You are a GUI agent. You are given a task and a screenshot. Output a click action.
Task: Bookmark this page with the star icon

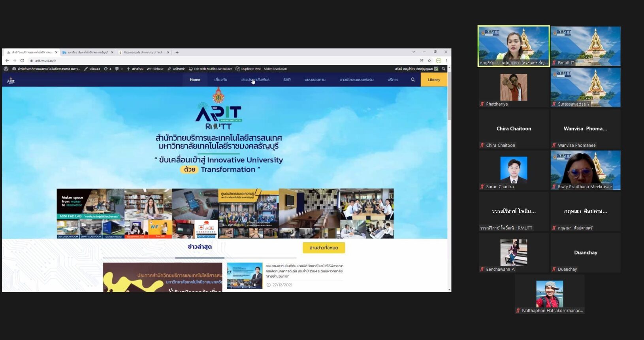click(429, 60)
